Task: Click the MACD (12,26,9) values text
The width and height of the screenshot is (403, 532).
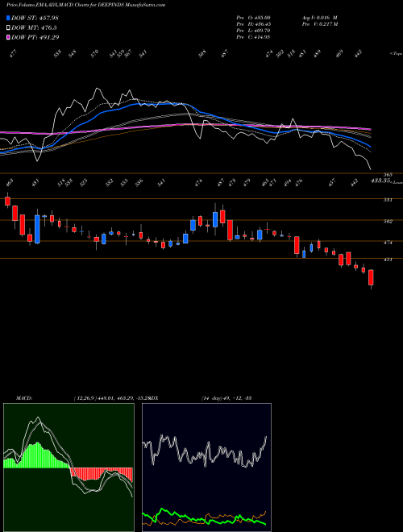Action: click(112, 398)
